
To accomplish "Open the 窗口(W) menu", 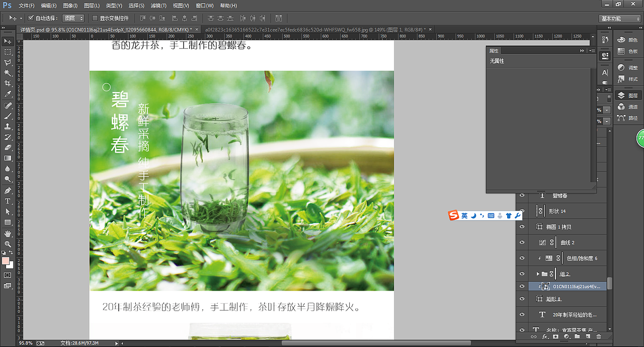I will 205,6.
